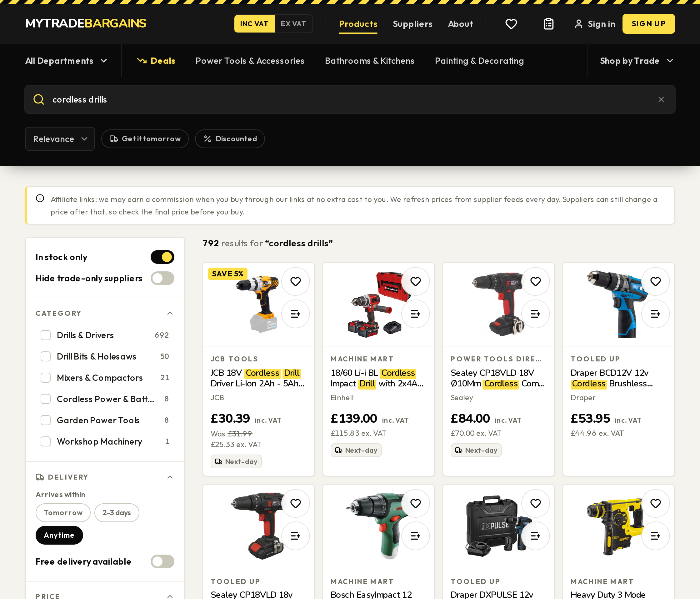
Task: Favourite the Einhell 18/60 Li-i BL drill
Action: click(415, 281)
